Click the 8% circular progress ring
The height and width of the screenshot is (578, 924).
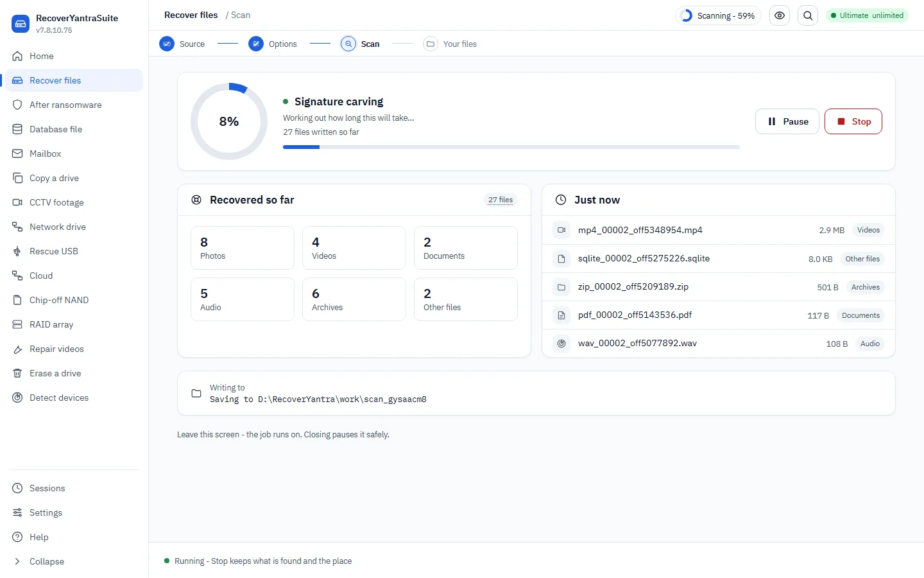coord(229,121)
